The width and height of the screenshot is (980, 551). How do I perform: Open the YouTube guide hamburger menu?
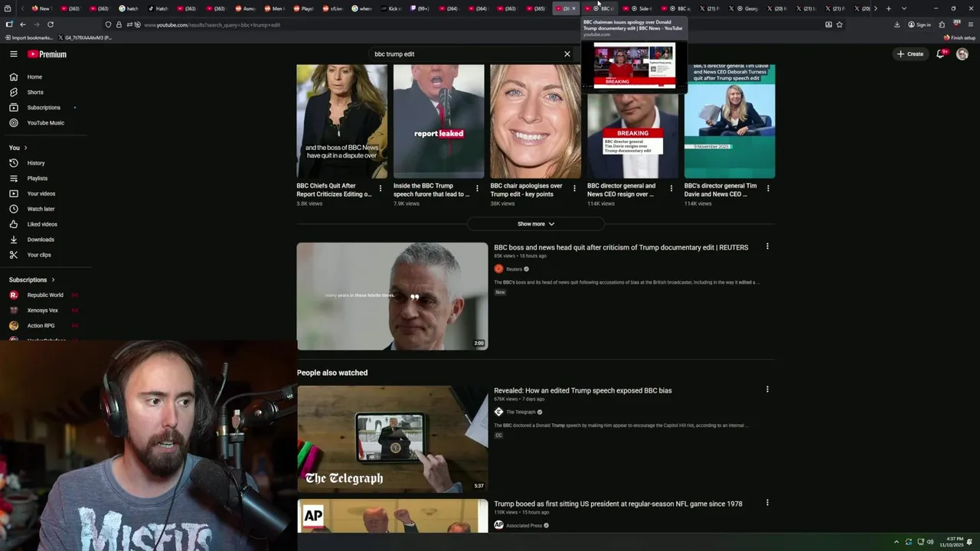[x=14, y=54]
